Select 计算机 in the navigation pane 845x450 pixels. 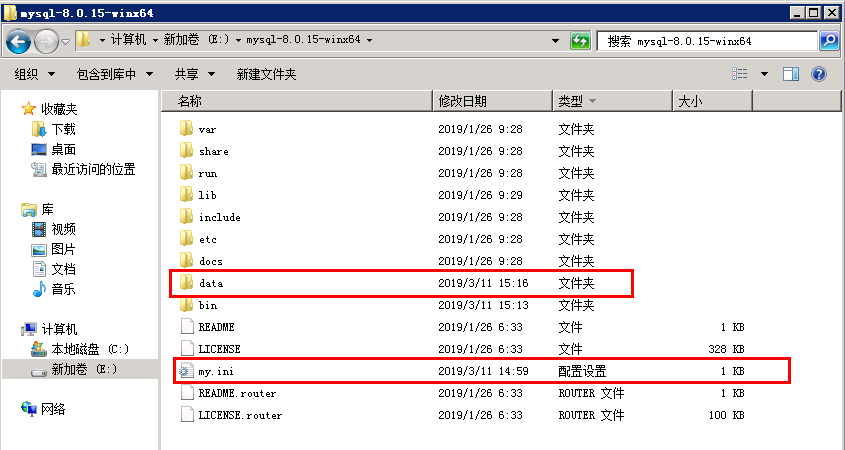(x=59, y=329)
